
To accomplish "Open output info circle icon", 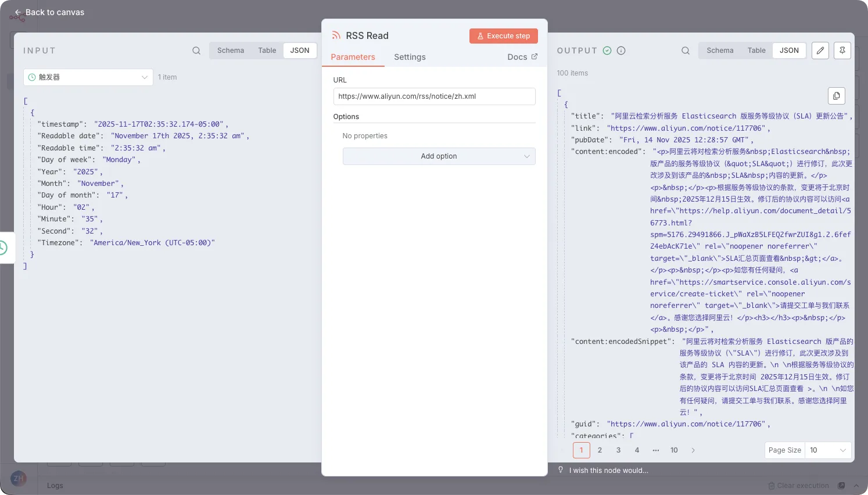I will [x=621, y=51].
